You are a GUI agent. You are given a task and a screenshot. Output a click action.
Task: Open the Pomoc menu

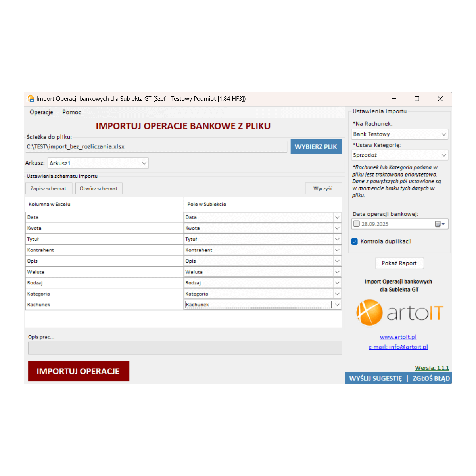71,112
